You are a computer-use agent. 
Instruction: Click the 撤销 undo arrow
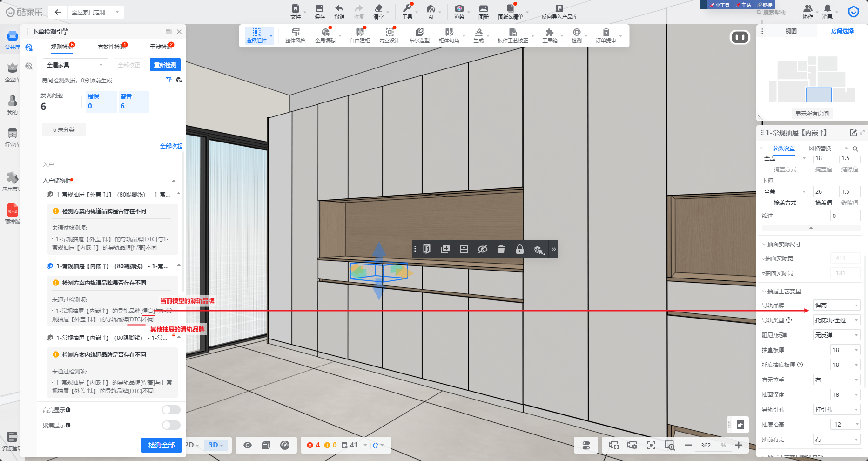point(339,9)
